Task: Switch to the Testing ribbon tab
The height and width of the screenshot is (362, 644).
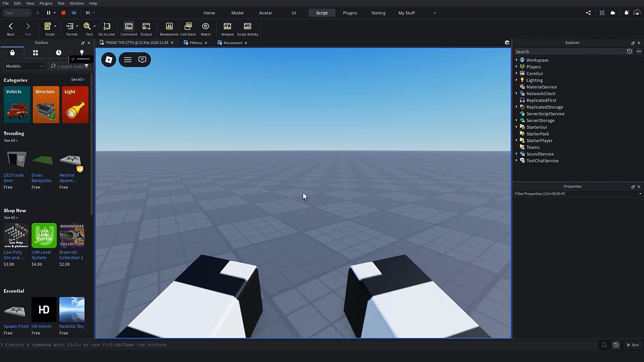Action: (378, 13)
